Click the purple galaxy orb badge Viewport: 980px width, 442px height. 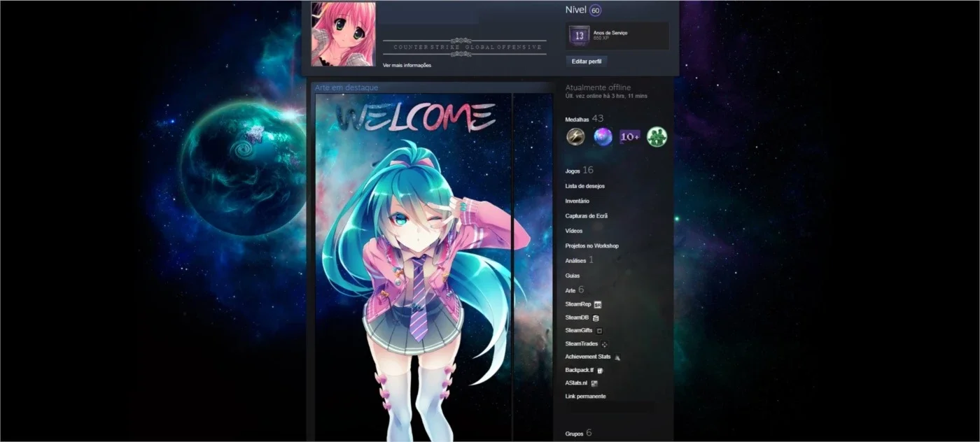tap(603, 137)
